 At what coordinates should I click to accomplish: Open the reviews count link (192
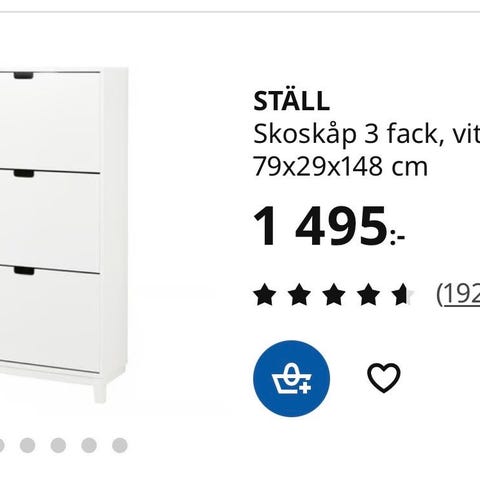pyautogui.click(x=458, y=294)
